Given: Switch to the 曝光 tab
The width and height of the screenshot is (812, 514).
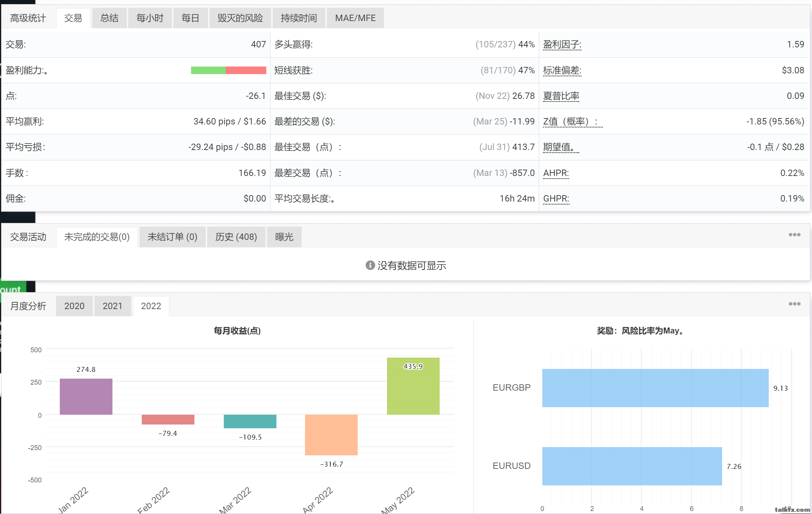Looking at the screenshot, I should tap(284, 237).
